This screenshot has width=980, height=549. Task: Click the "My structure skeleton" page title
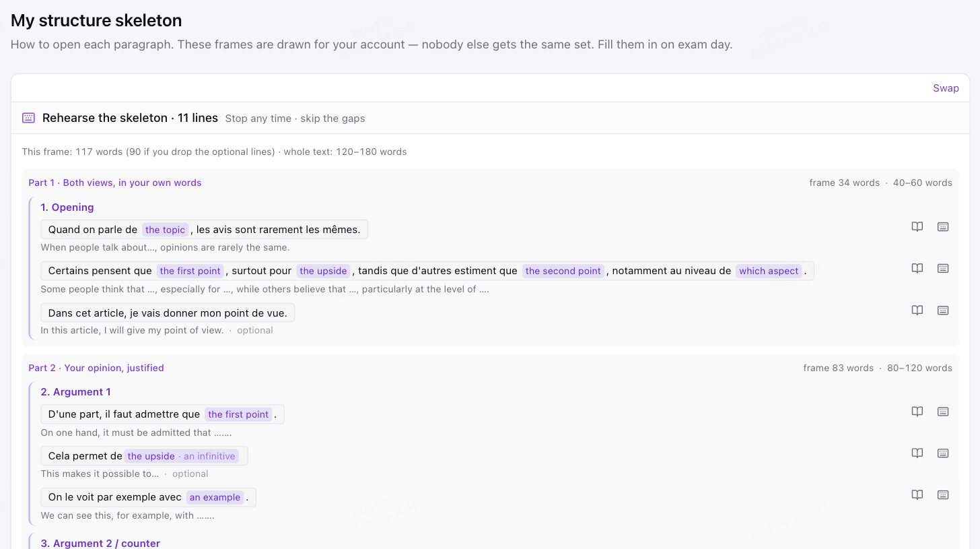click(x=96, y=21)
